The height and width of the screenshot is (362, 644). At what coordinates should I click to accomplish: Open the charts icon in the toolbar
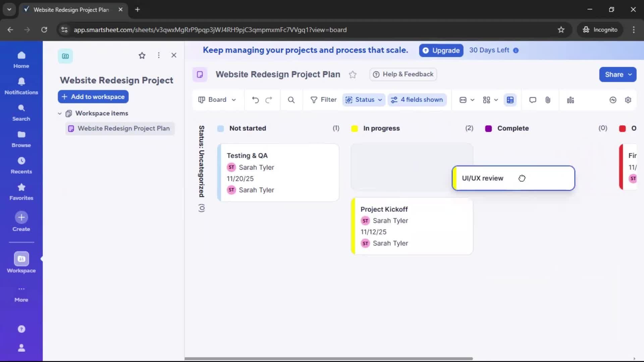[x=571, y=100]
